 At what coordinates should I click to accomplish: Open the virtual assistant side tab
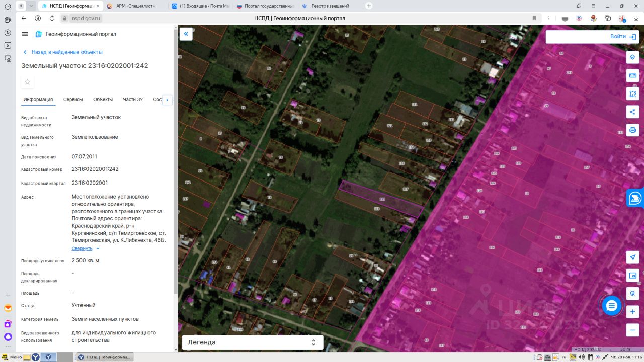[x=635, y=198]
